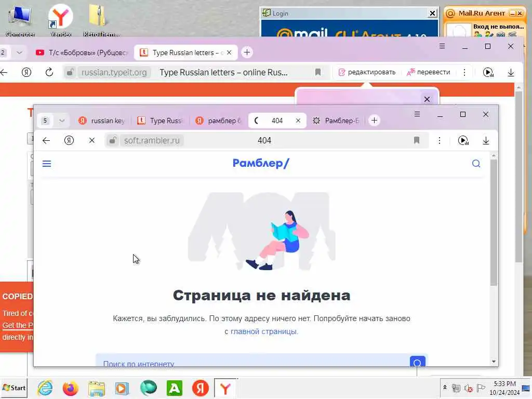This screenshot has height=399, width=532.
Task: Open the file explorer taskbar icon
Action: coord(97,388)
